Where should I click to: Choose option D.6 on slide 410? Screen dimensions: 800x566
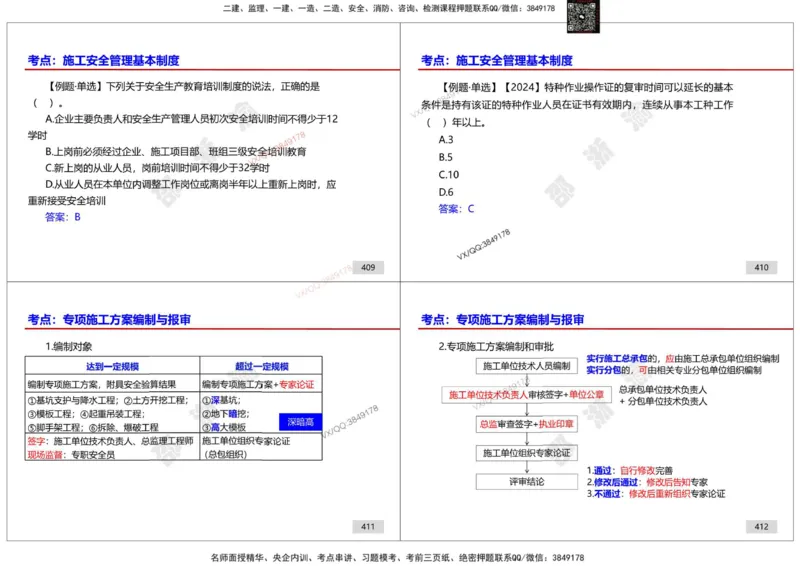(446, 192)
